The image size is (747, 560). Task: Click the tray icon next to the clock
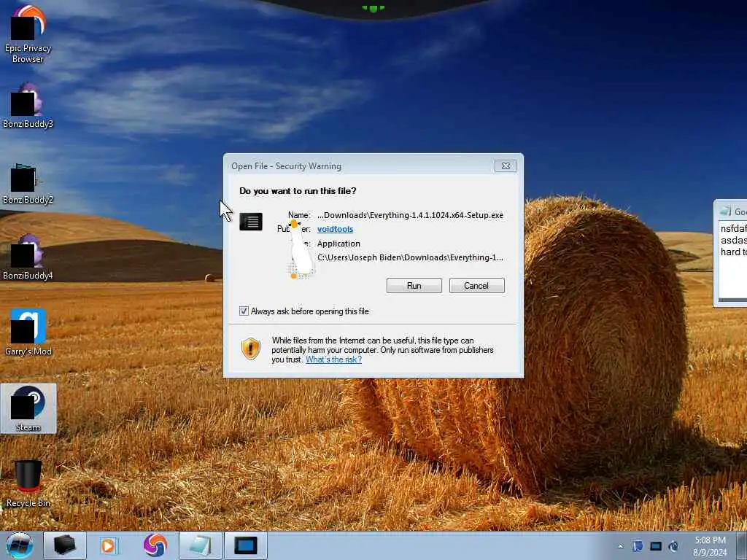pyautogui.click(x=673, y=546)
